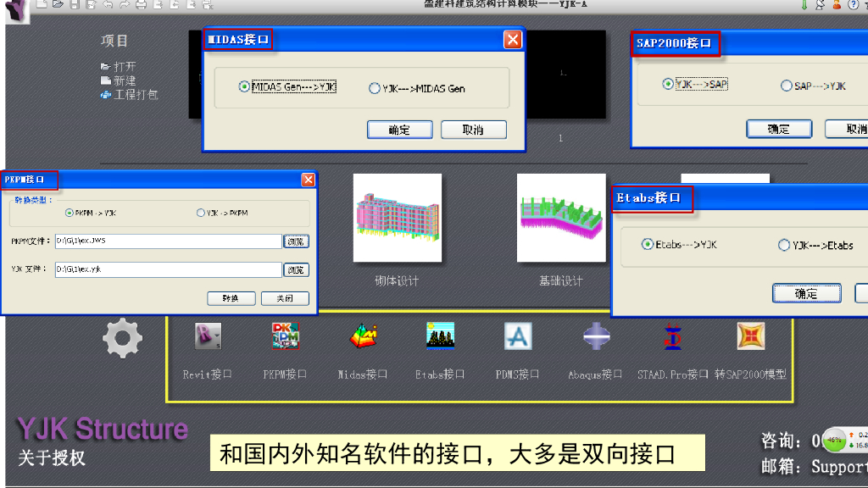The height and width of the screenshot is (488, 868).
Task: Click 工程打包 in the 项目 panel
Action: pyautogui.click(x=129, y=95)
